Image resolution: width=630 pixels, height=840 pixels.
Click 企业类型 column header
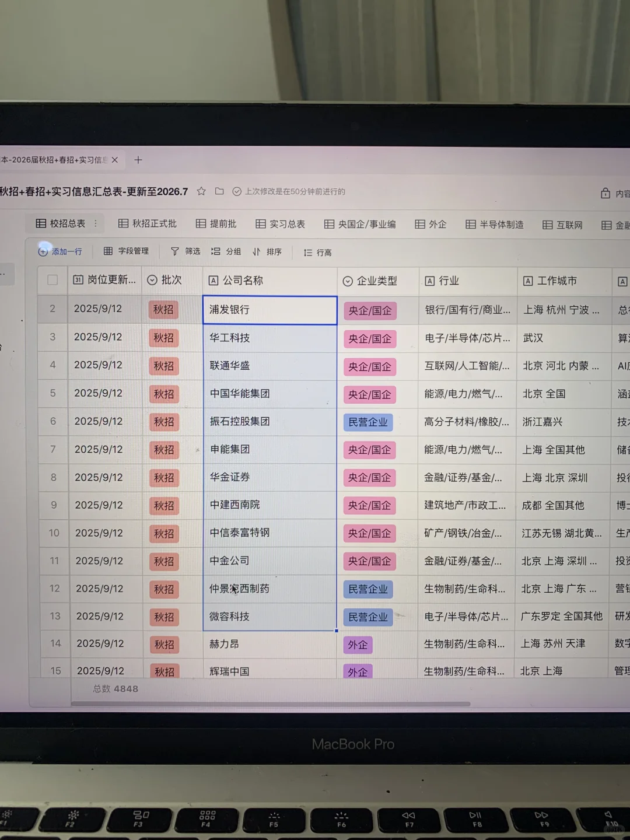(x=377, y=281)
